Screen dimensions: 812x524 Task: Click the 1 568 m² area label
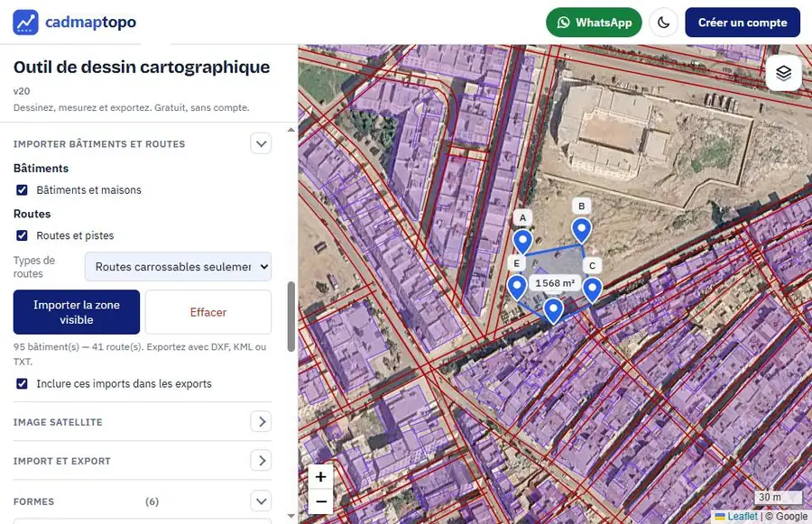(x=555, y=283)
